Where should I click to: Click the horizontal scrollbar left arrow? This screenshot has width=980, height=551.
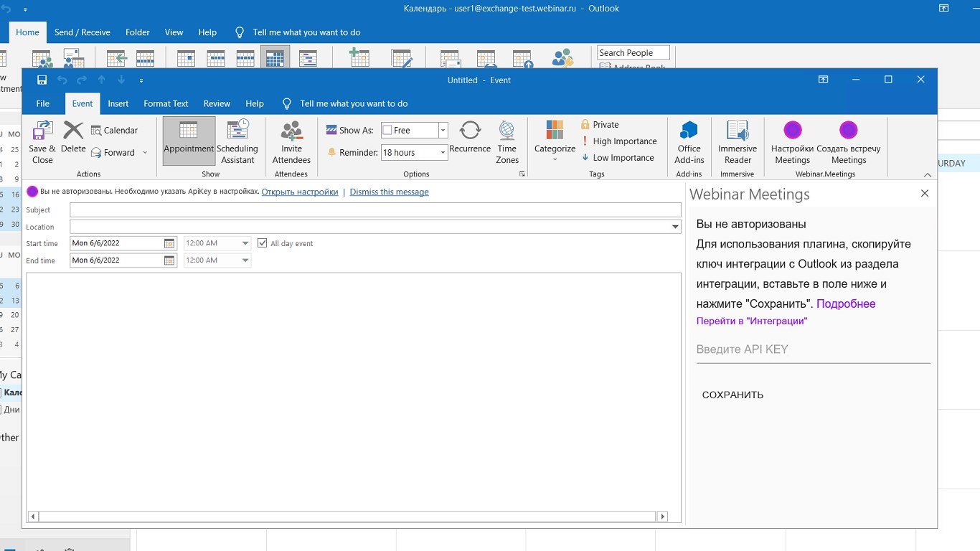pos(33,517)
